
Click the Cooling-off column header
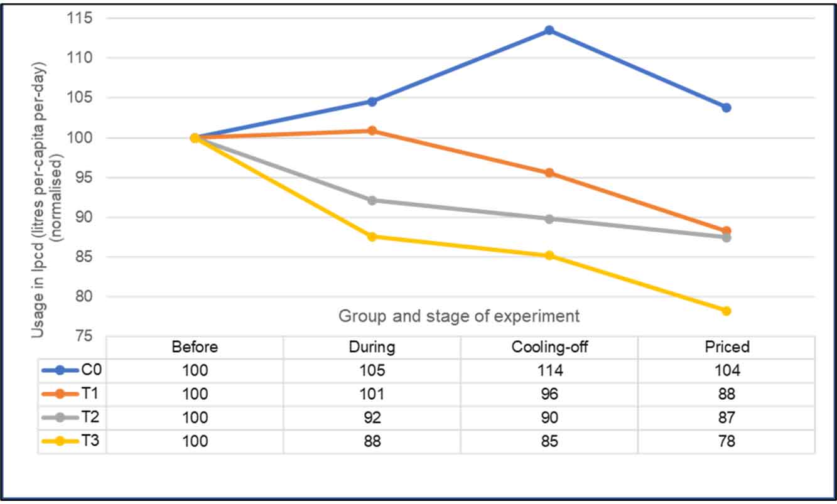549,347
